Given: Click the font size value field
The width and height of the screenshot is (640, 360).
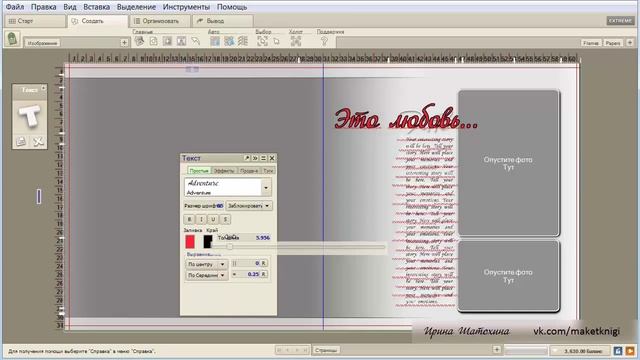Looking at the screenshot, I should tap(219, 206).
